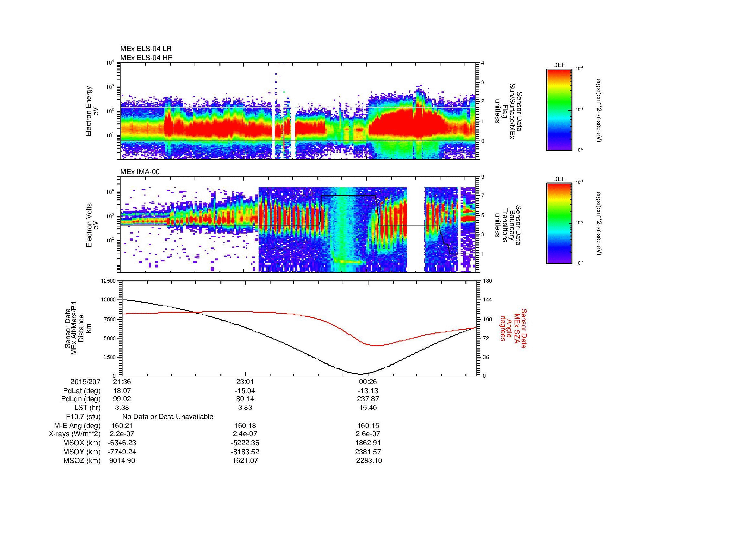
Task: Click the LST value '3.83'
Action: point(245,408)
